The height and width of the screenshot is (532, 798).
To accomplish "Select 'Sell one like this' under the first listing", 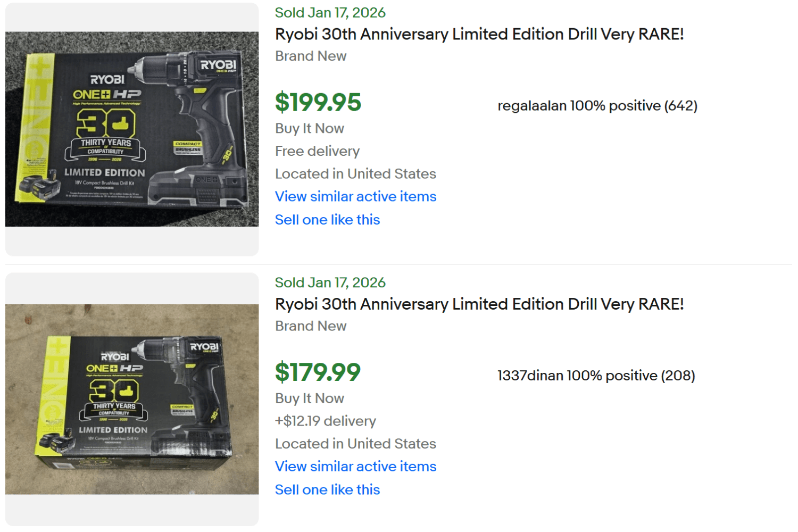I will (x=327, y=219).
